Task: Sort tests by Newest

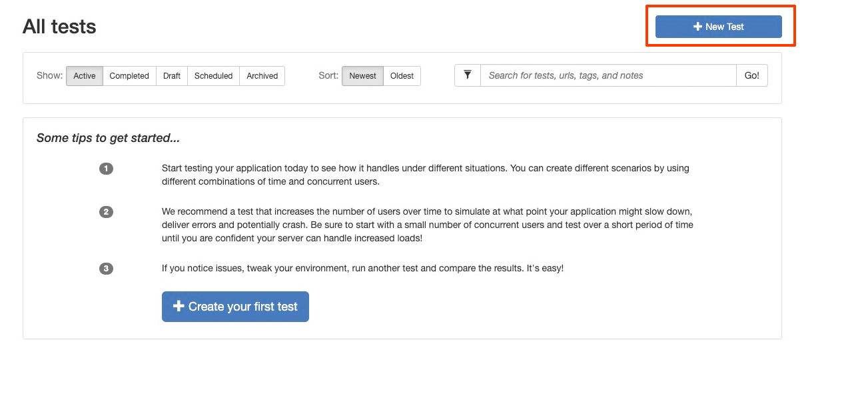Action: pyautogui.click(x=362, y=76)
